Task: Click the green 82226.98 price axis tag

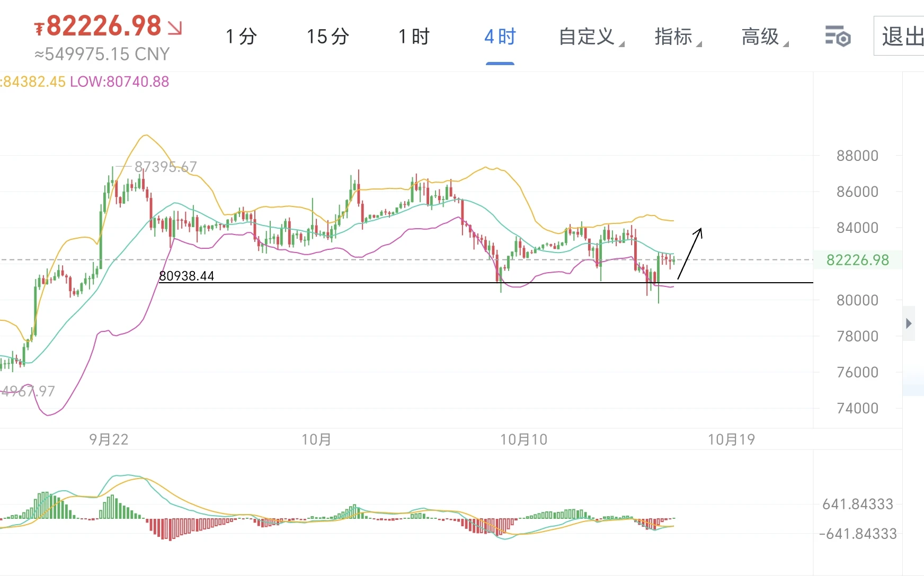Action: (x=858, y=260)
